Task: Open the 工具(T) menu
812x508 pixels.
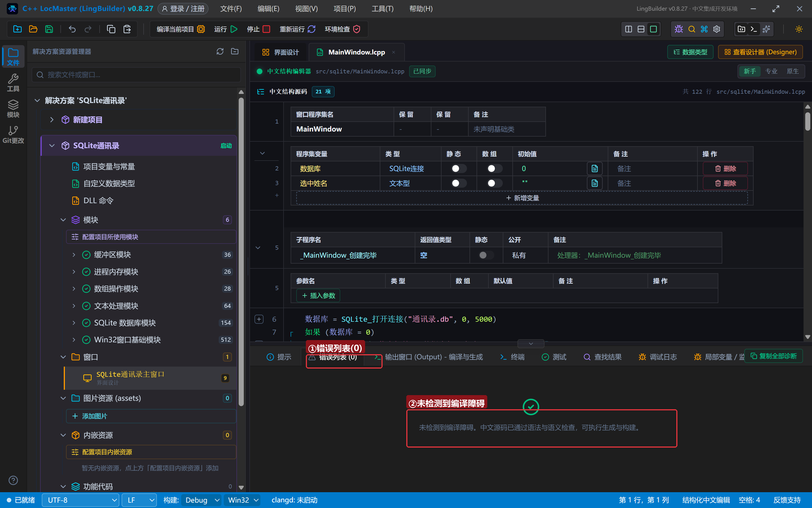Action: click(383, 9)
